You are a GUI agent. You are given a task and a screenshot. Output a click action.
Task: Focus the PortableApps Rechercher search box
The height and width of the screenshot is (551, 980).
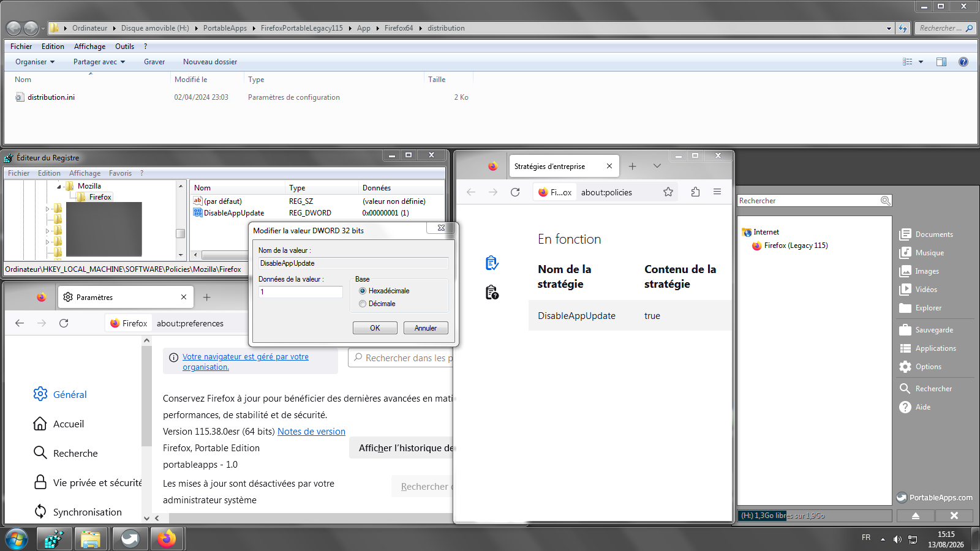(x=814, y=201)
